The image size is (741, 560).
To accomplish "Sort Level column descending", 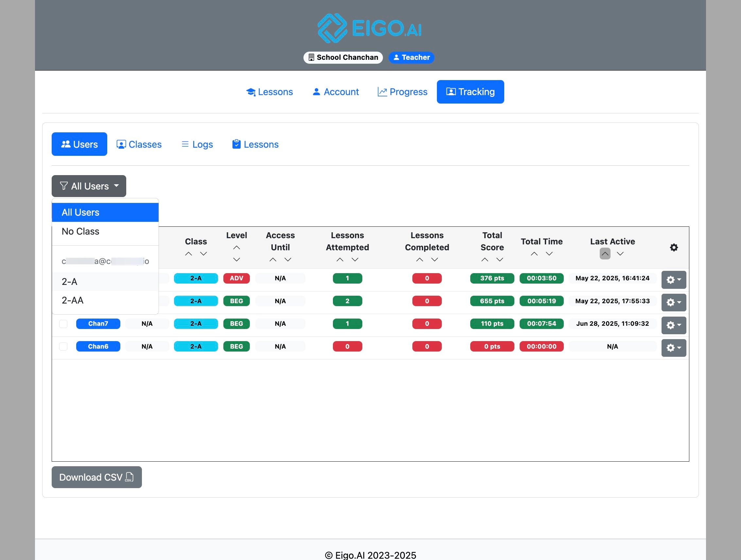I will coord(236,260).
